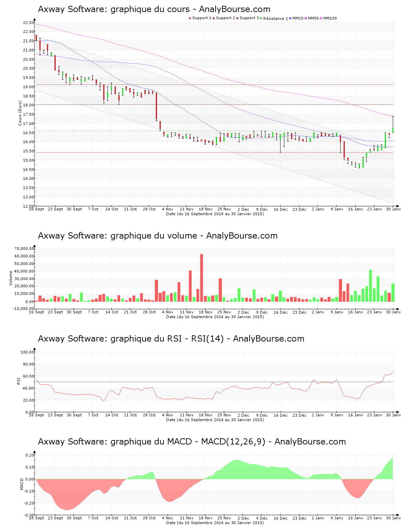Click the 'graphique du volume' chart title
The height and width of the screenshot is (532, 412).
(158, 236)
